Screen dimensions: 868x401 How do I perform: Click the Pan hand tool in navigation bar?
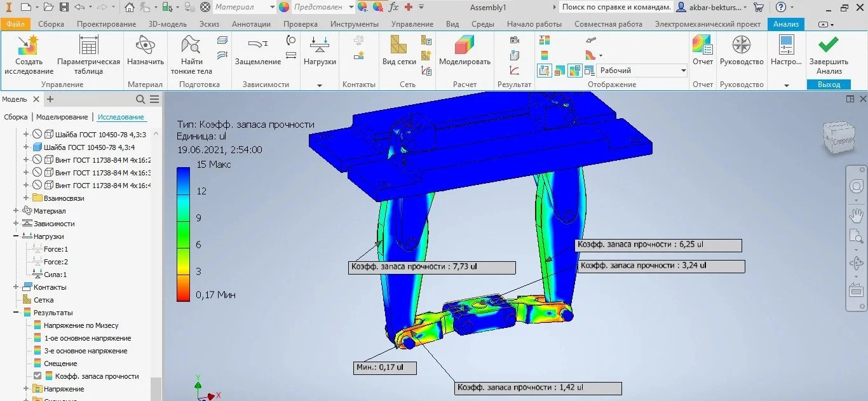pyautogui.click(x=856, y=214)
